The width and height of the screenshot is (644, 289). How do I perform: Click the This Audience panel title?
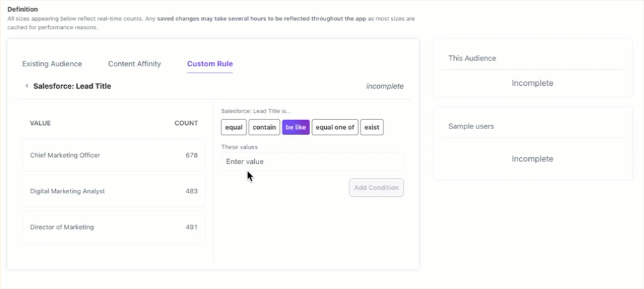pyautogui.click(x=472, y=59)
